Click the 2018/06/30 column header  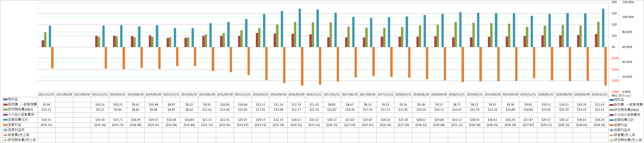(421, 95)
